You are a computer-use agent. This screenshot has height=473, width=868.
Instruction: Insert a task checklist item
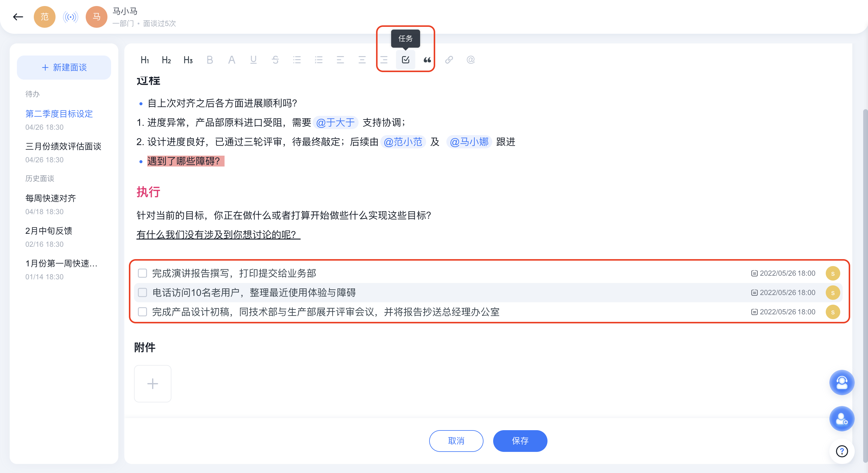[x=405, y=60]
